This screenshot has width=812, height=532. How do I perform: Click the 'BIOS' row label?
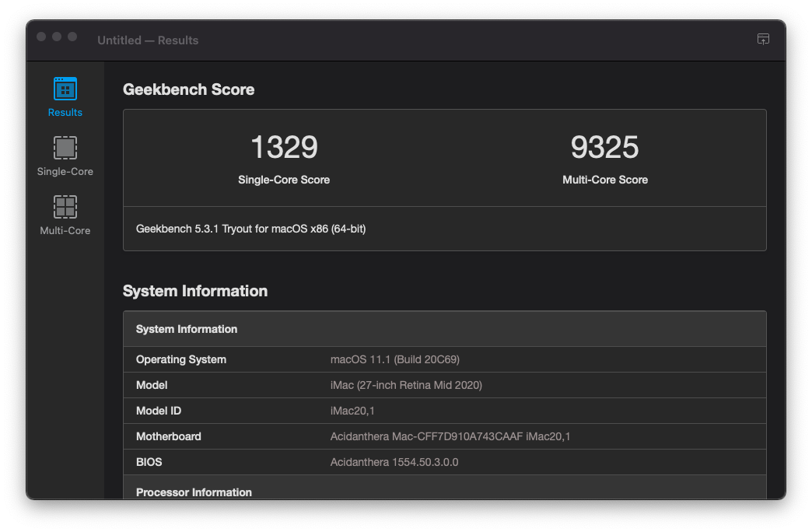click(149, 462)
